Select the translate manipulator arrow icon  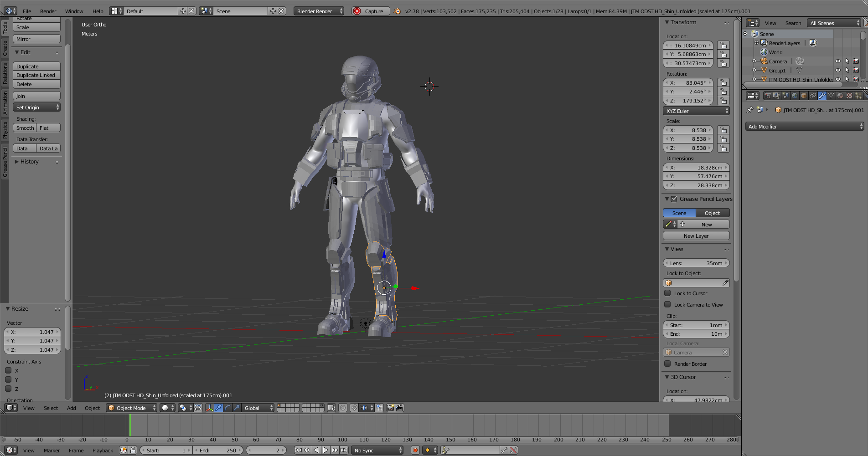pos(219,408)
